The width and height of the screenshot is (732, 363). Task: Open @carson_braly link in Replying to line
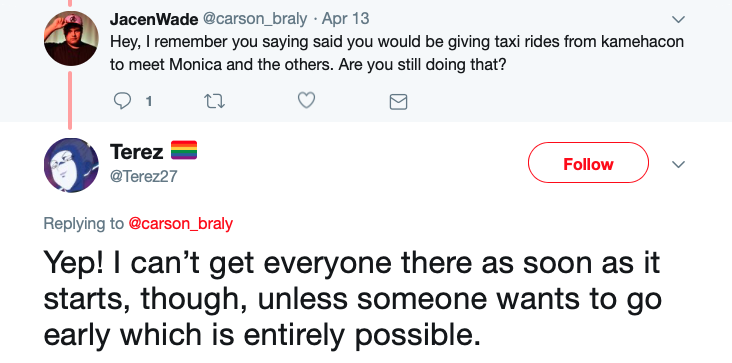coord(180,223)
